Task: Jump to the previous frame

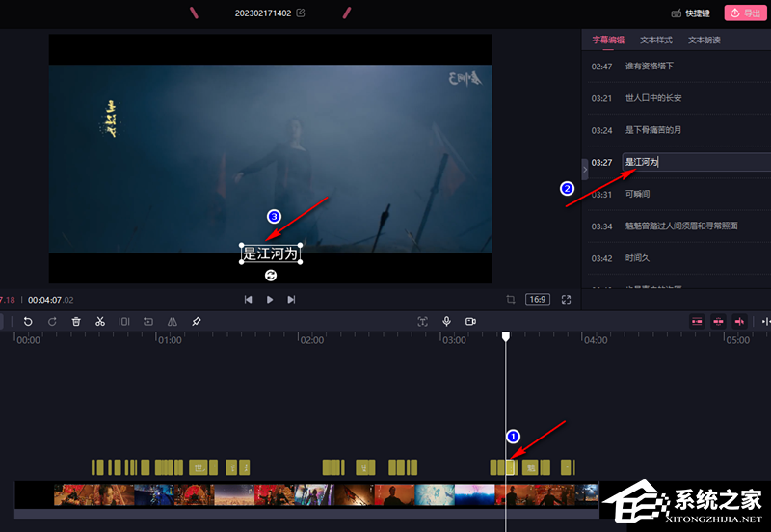Action: pos(249,300)
